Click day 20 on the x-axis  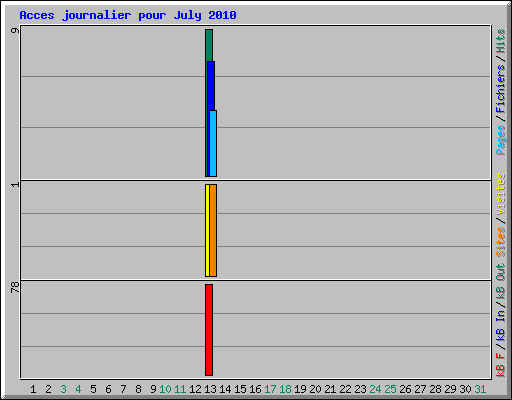pos(315,389)
